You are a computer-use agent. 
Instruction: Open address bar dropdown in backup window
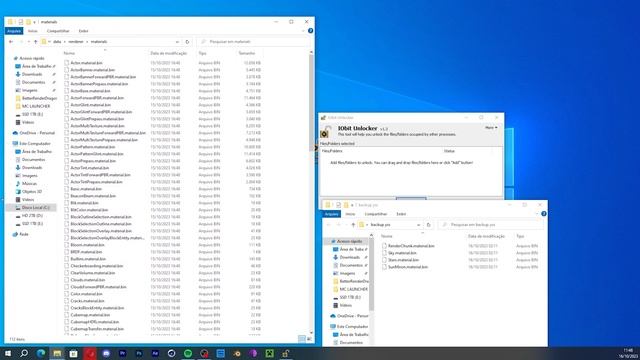click(x=418, y=224)
